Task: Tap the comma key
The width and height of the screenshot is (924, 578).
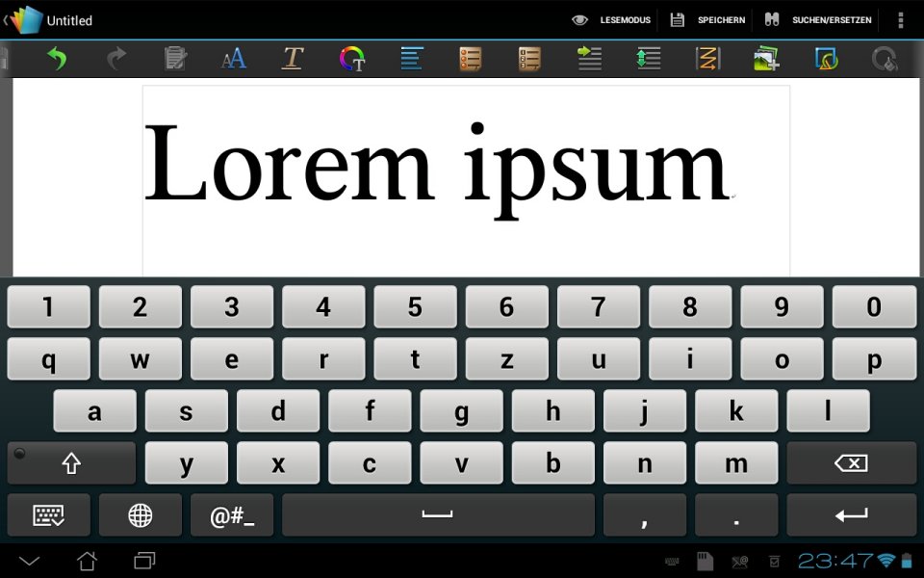Action: click(x=645, y=514)
